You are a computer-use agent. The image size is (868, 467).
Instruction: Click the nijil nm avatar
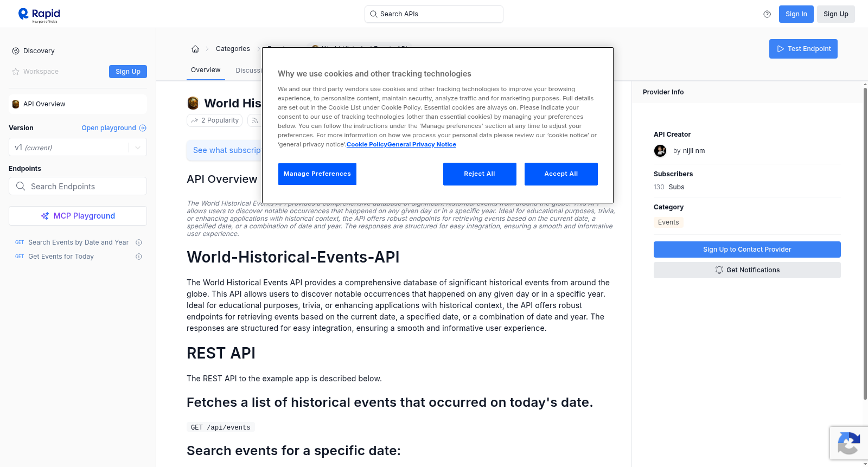pos(660,151)
